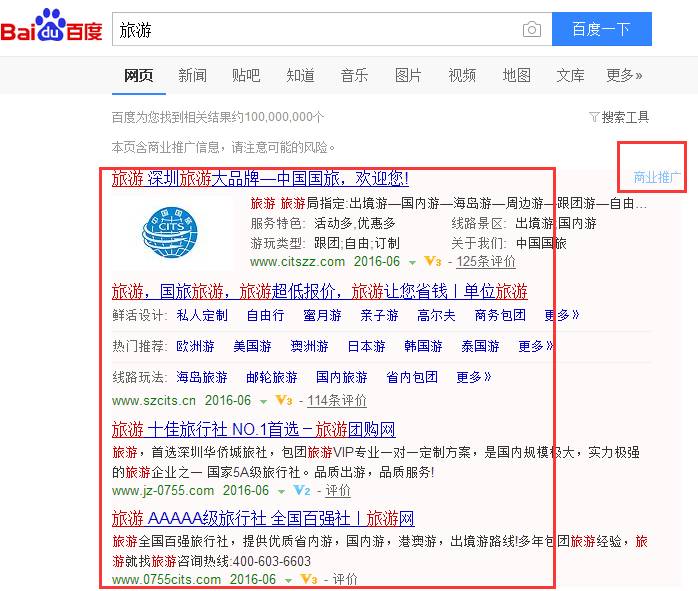698x591 pixels.
Task: Open 评价 link for www.0755cits.com
Action: click(x=345, y=579)
